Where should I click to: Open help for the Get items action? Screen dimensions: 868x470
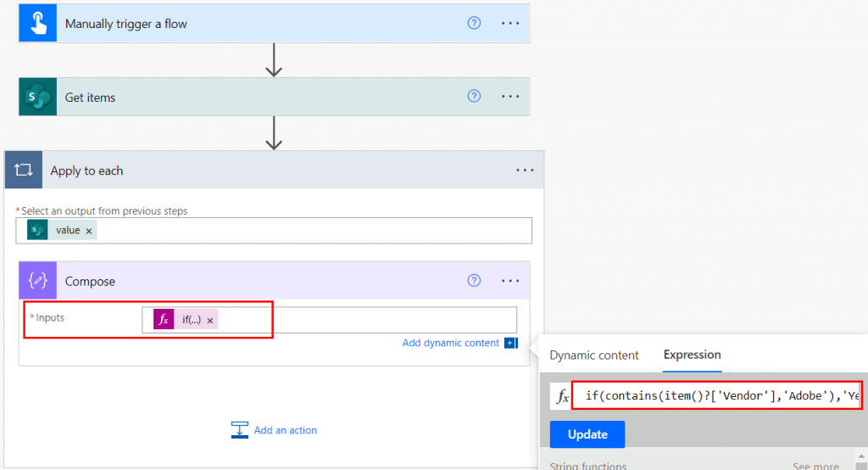click(474, 96)
